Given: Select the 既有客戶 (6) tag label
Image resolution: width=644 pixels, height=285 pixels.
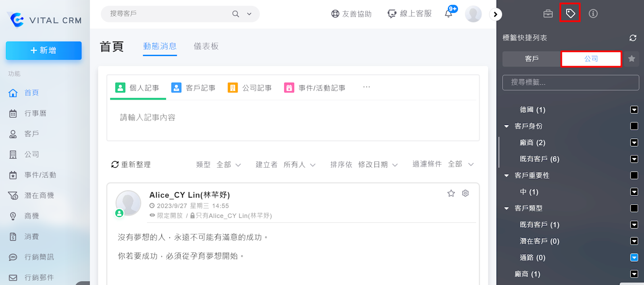Looking at the screenshot, I should (539, 159).
